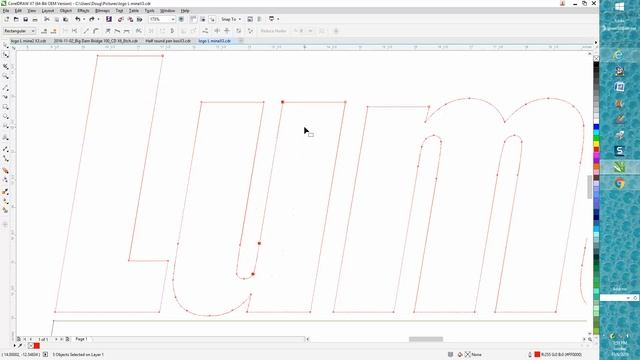Select the Crop tool in the toolbox
Image resolution: width=640 pixels, height=360 pixels.
point(6,66)
